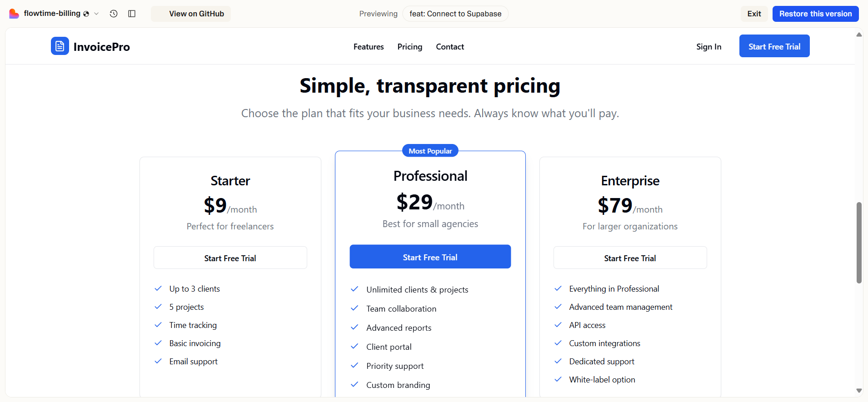This screenshot has width=868, height=402.
Task: Click the checkmark beside API access
Action: (x=558, y=325)
